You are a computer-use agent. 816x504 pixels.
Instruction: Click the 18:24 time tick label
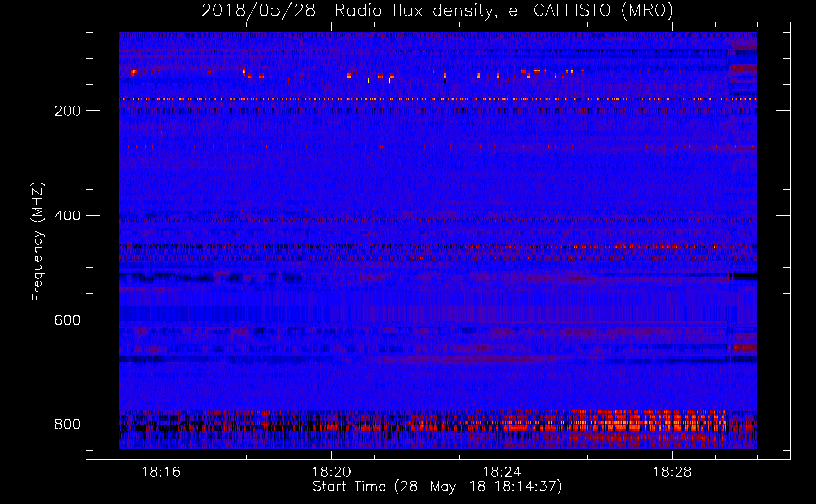click(502, 472)
